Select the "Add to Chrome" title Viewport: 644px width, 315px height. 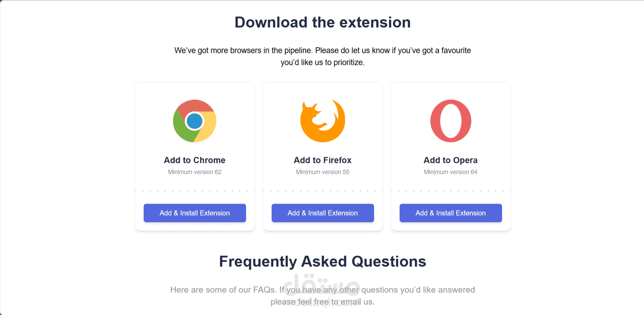click(195, 160)
